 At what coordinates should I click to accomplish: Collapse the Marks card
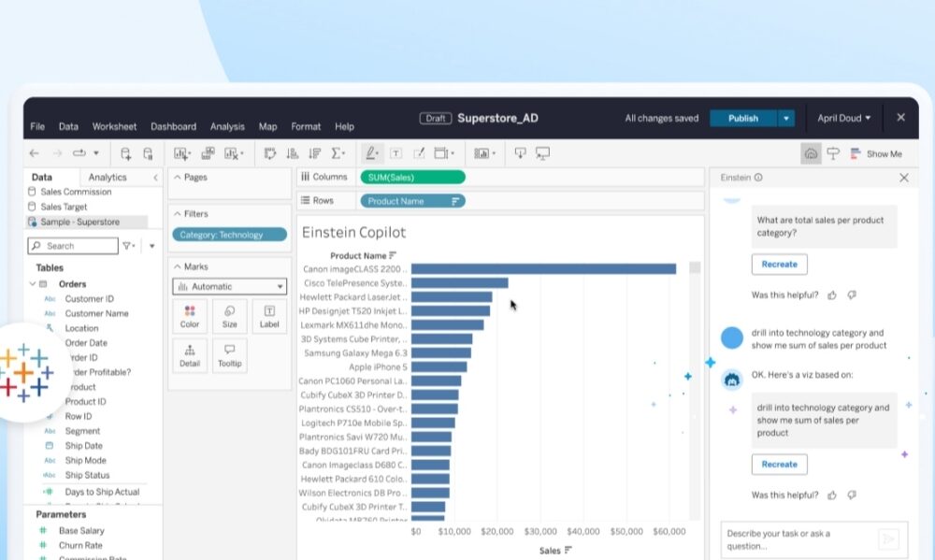(x=177, y=266)
